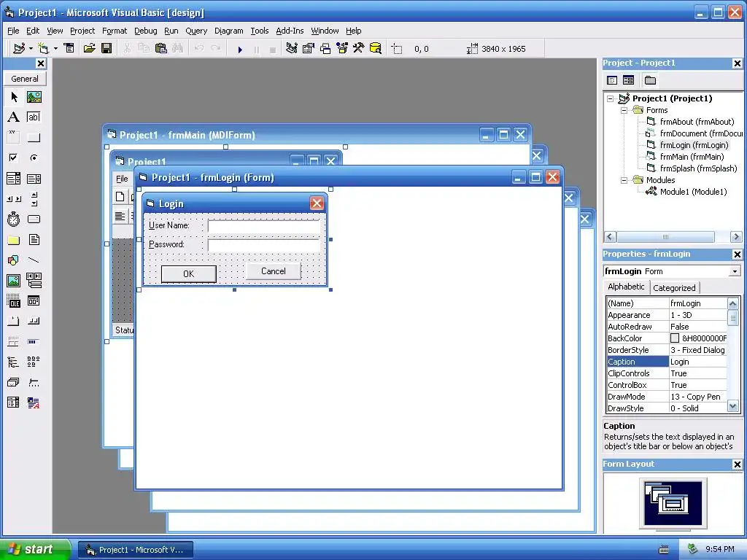Screen dimensions: 747x560
Task: Click the Open Project folder icon
Action: (89, 48)
